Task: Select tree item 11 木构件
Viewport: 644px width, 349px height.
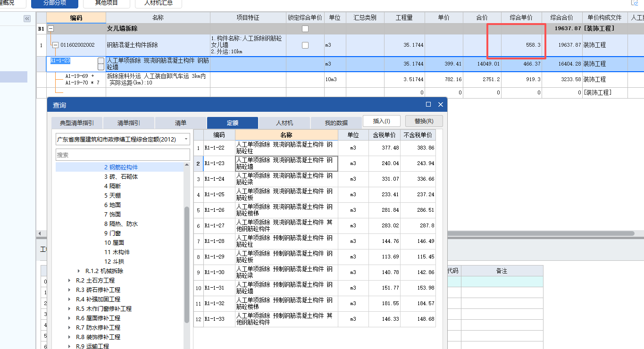Action: pos(117,252)
